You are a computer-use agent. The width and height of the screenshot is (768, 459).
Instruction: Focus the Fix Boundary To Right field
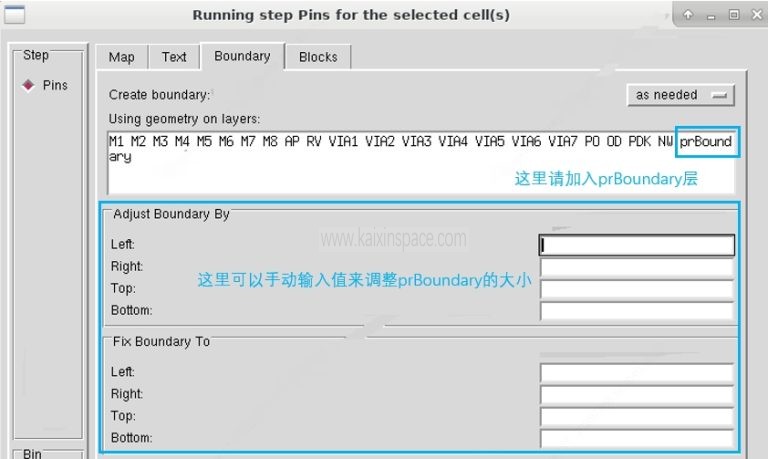coord(637,394)
